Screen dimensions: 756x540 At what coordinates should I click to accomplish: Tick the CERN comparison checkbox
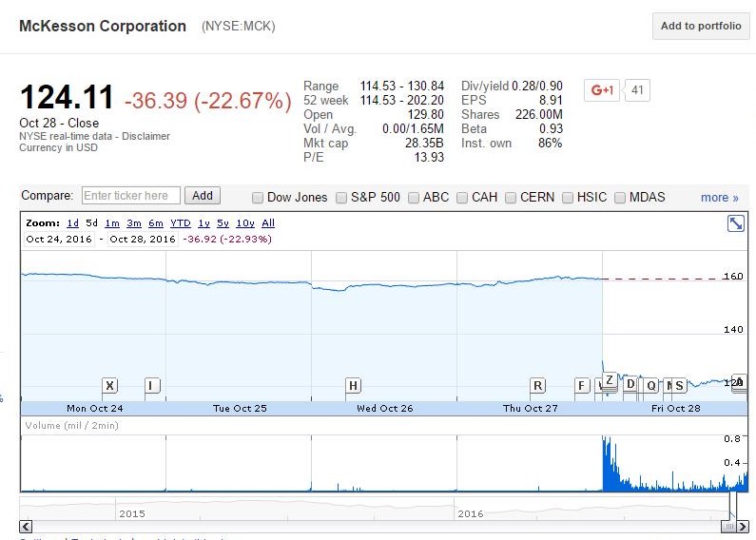(x=511, y=198)
